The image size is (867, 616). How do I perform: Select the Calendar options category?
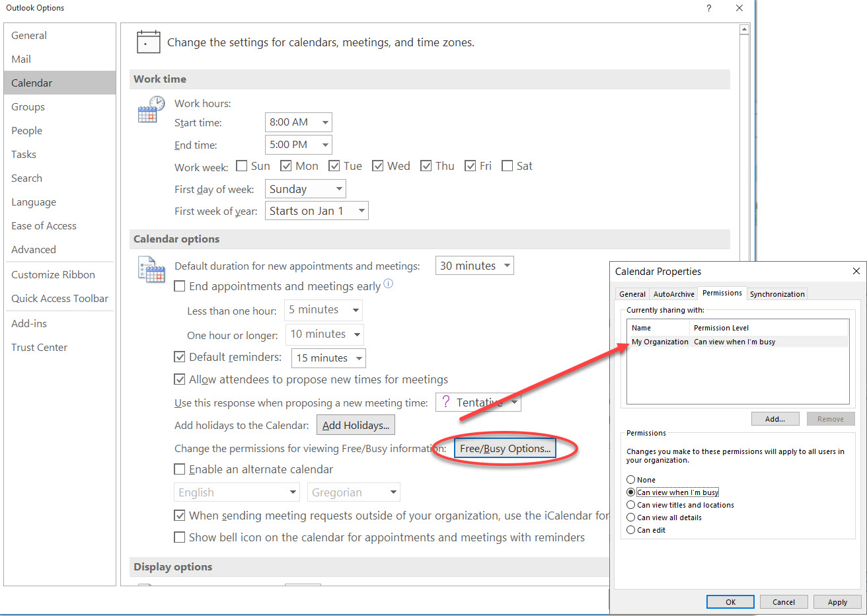(x=59, y=83)
